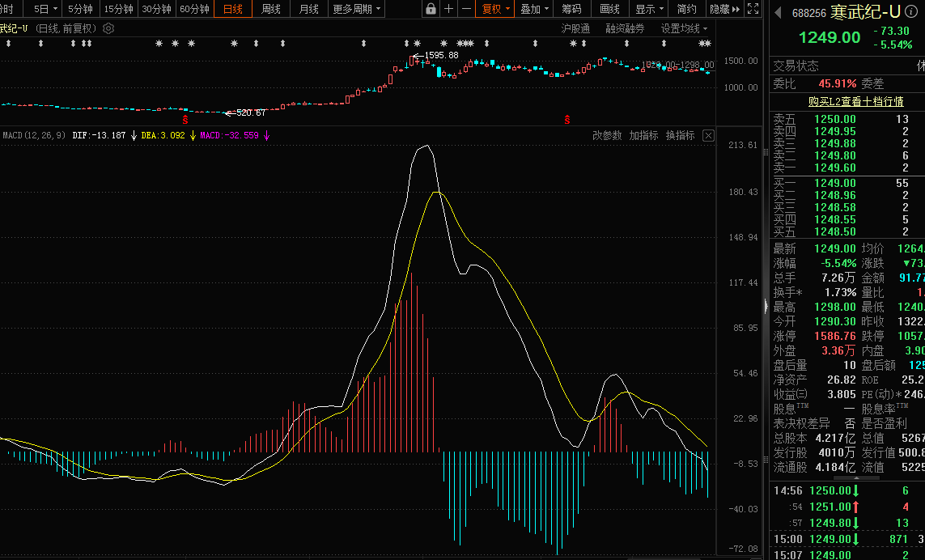
Task: Close the MACD indicator panel with X
Action: coord(708,135)
